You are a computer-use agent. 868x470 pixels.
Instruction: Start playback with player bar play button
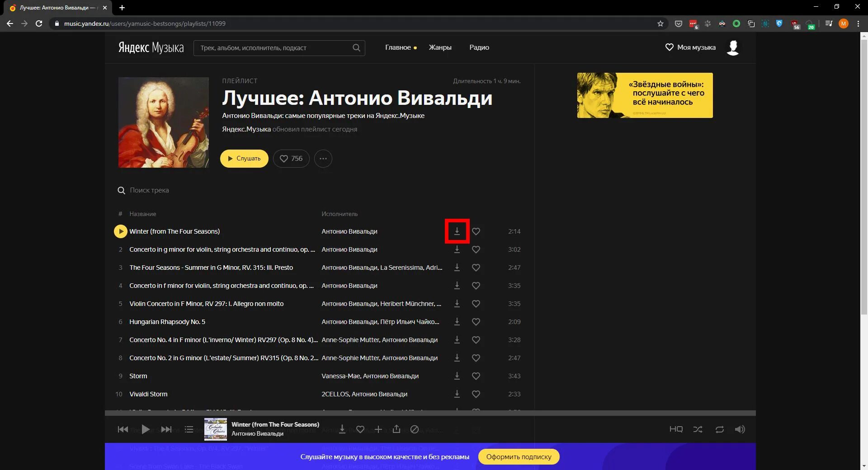point(145,429)
